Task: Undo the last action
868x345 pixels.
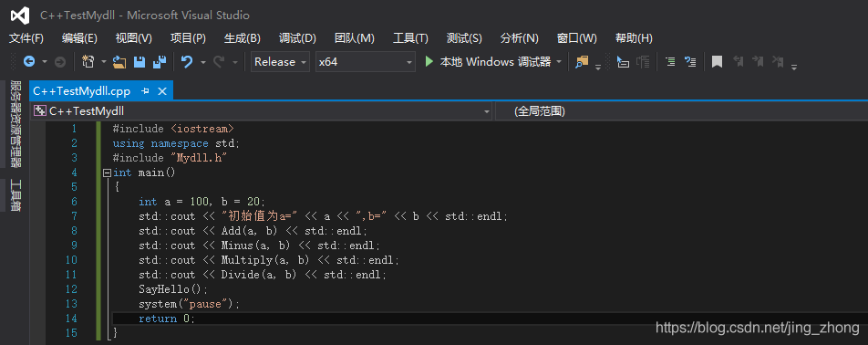Action: coord(187,62)
